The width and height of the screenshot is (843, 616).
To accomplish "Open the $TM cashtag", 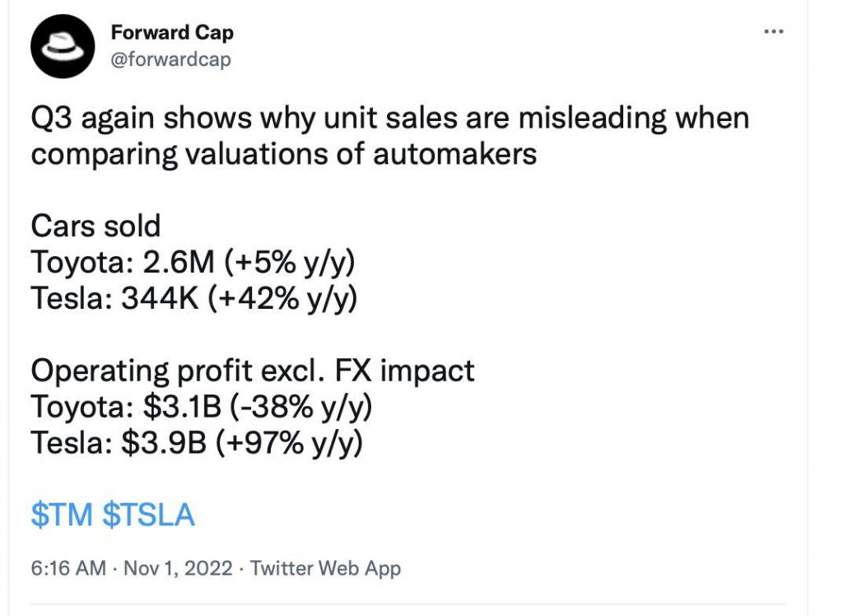I will point(62,515).
